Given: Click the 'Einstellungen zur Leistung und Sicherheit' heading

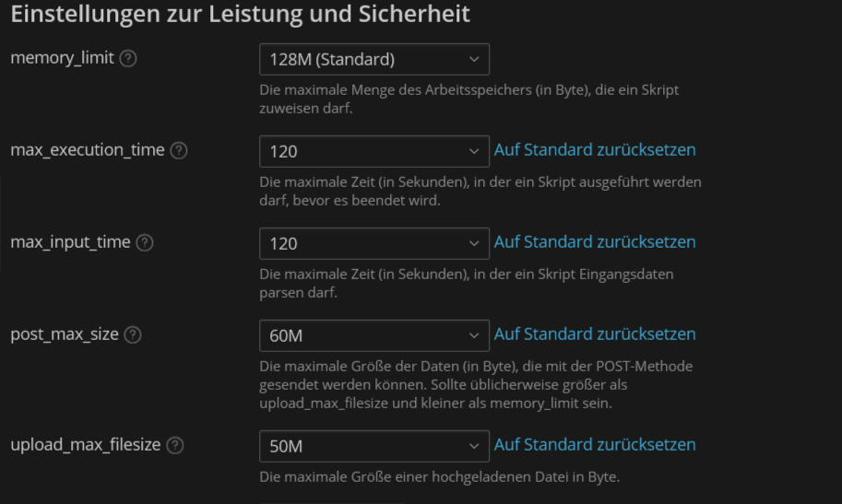Looking at the screenshot, I should click(240, 15).
